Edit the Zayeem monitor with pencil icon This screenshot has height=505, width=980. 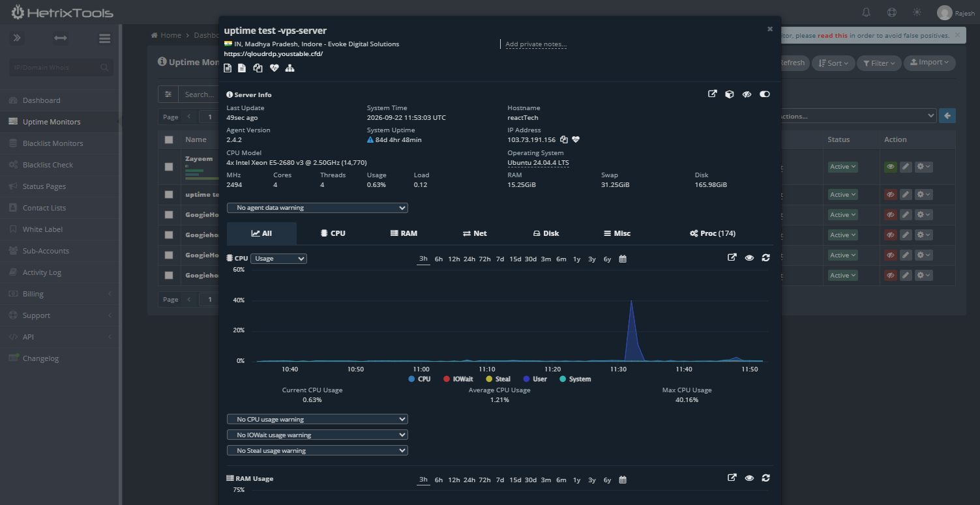click(x=906, y=167)
